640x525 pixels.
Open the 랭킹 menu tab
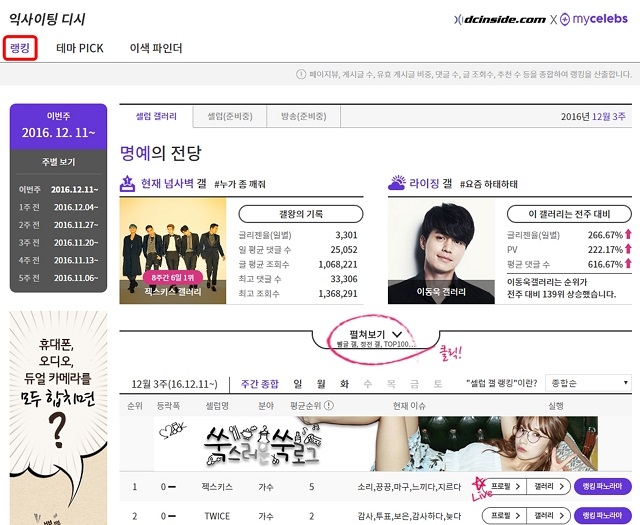click(20, 48)
